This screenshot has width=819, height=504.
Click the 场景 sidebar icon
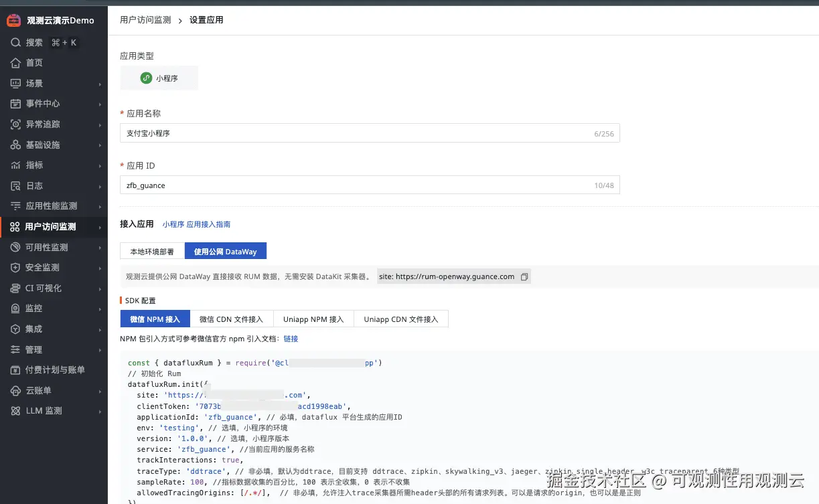15,84
